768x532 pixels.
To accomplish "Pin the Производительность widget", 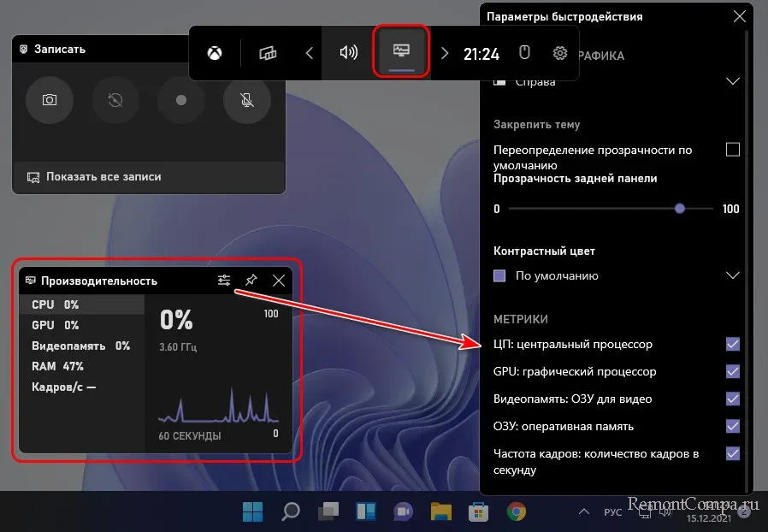I will [x=251, y=281].
